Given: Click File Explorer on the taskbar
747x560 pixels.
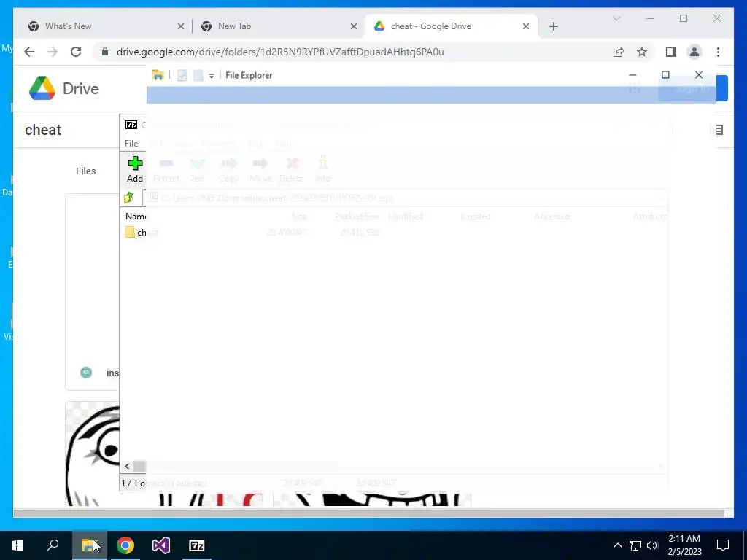Looking at the screenshot, I should (x=89, y=545).
